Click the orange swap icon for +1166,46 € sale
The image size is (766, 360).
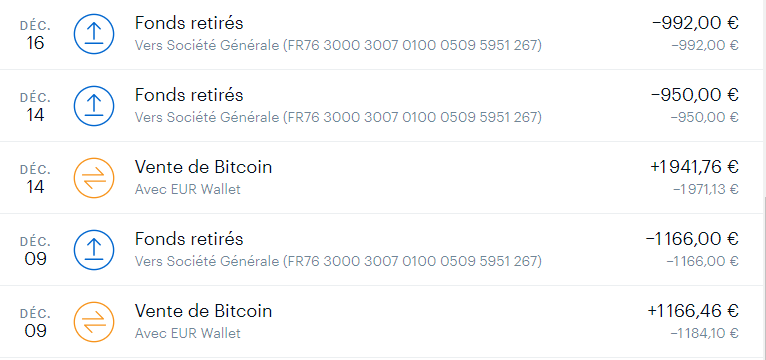pyautogui.click(x=94, y=322)
